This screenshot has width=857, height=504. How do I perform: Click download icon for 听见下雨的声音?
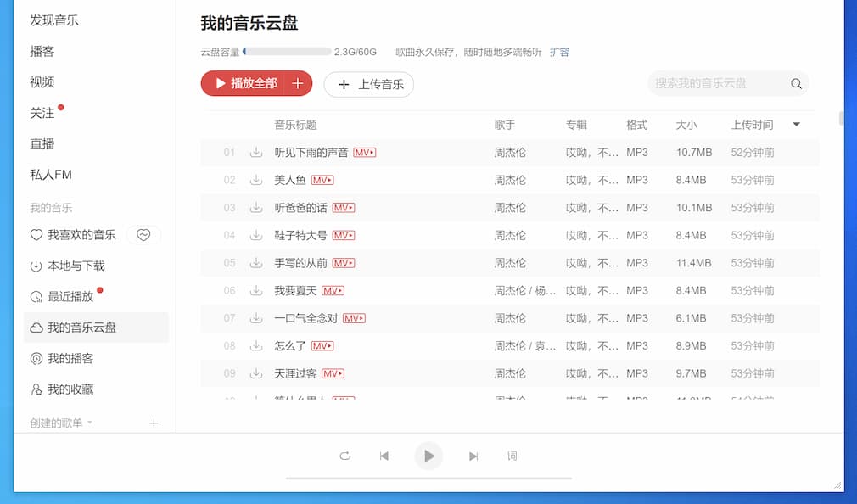coord(255,153)
